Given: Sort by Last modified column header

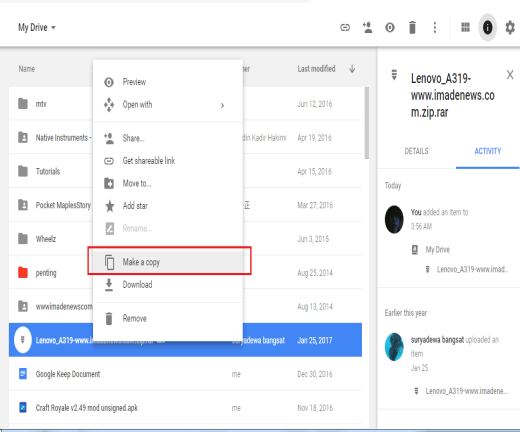Looking at the screenshot, I should (316, 69).
